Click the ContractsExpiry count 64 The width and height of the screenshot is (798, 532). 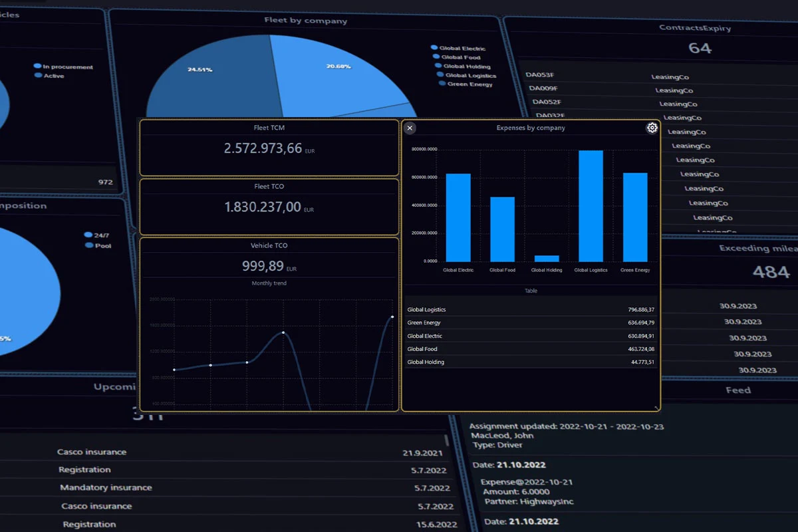click(x=700, y=48)
